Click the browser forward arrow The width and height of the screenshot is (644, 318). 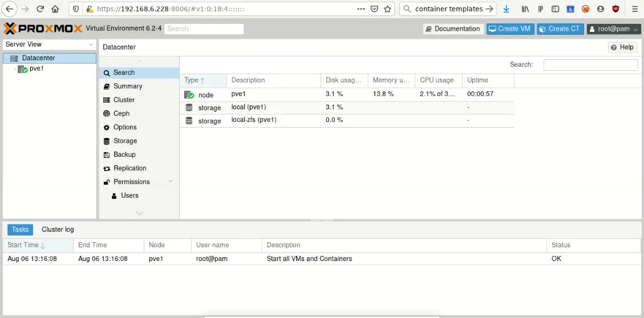[25, 9]
